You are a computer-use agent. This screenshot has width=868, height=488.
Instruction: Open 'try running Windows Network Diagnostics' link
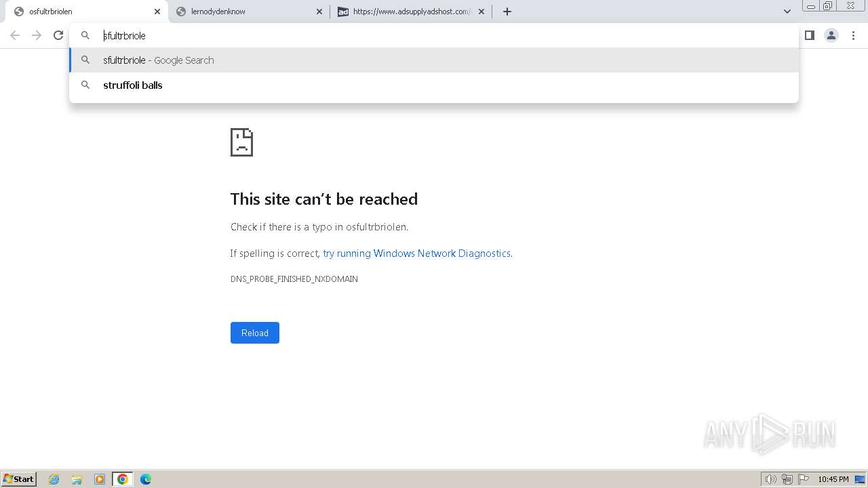(x=416, y=253)
